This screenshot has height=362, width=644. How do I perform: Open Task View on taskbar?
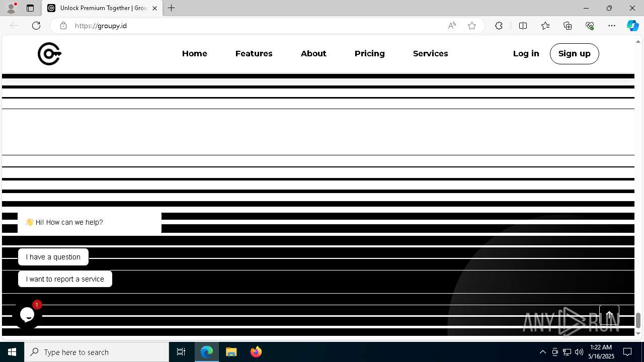[x=181, y=352]
